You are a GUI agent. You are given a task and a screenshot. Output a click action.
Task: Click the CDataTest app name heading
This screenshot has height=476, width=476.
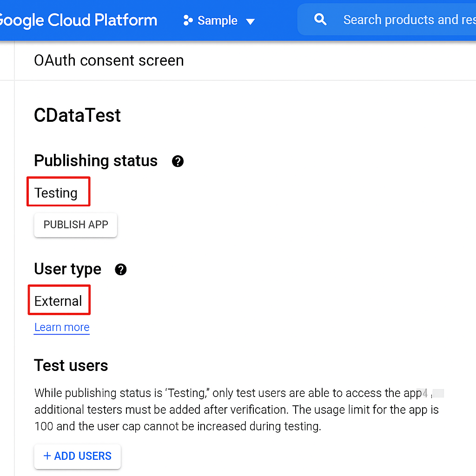pos(77,115)
